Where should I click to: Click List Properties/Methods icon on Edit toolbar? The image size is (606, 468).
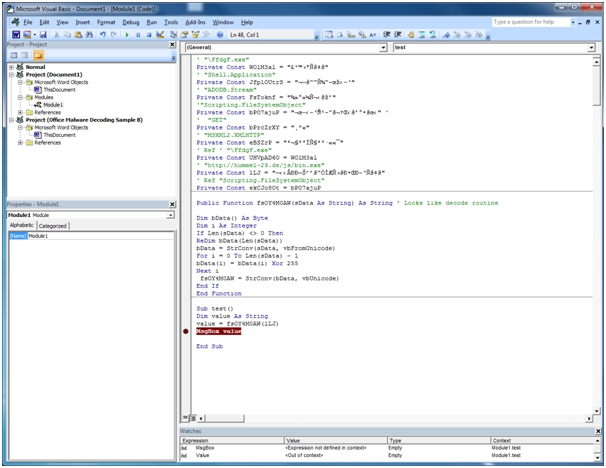pos(329,35)
